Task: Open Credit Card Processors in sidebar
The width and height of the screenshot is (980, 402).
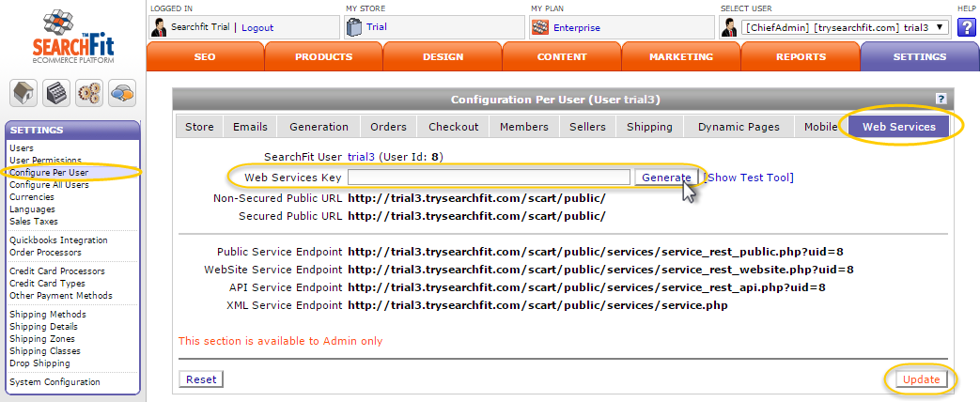Action: (x=57, y=271)
